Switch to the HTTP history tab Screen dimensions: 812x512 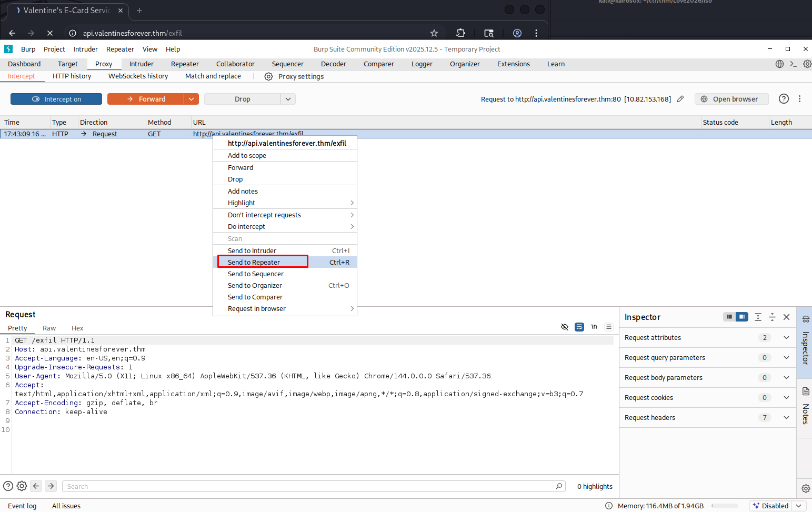72,76
